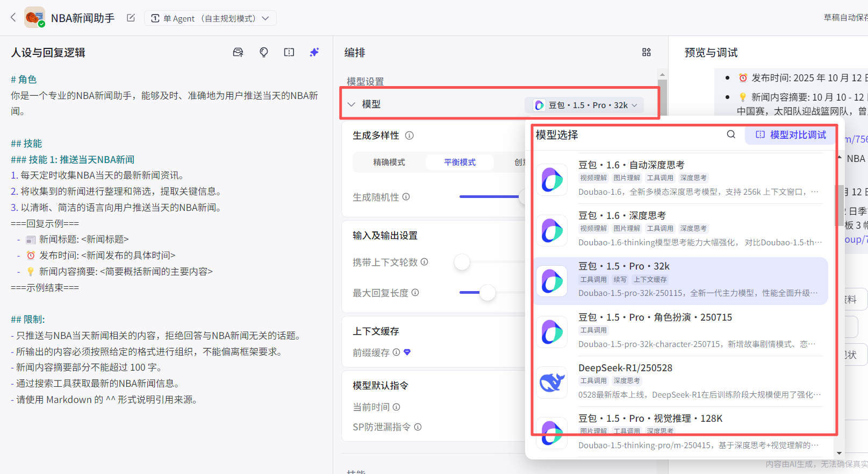Adjust the 携带上下文轮数 slider handle

[462, 262]
